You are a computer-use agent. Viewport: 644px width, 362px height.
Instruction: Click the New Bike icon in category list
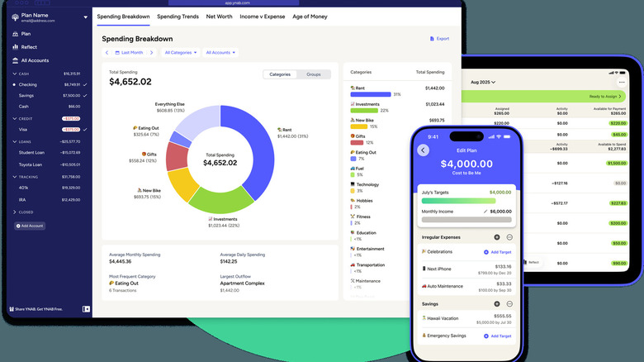pos(353,120)
